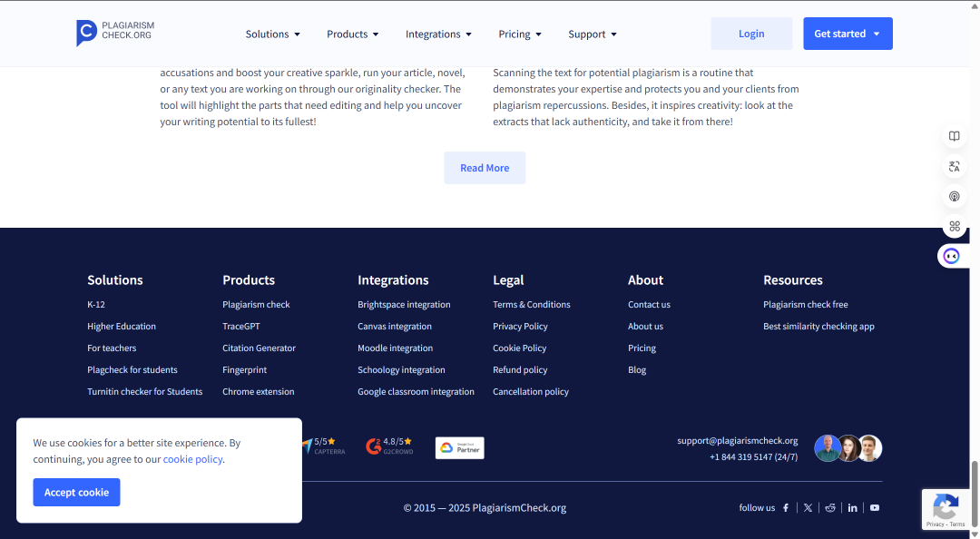This screenshot has width=980, height=539.
Task: Open the LinkedIn social icon
Action: coord(852,508)
